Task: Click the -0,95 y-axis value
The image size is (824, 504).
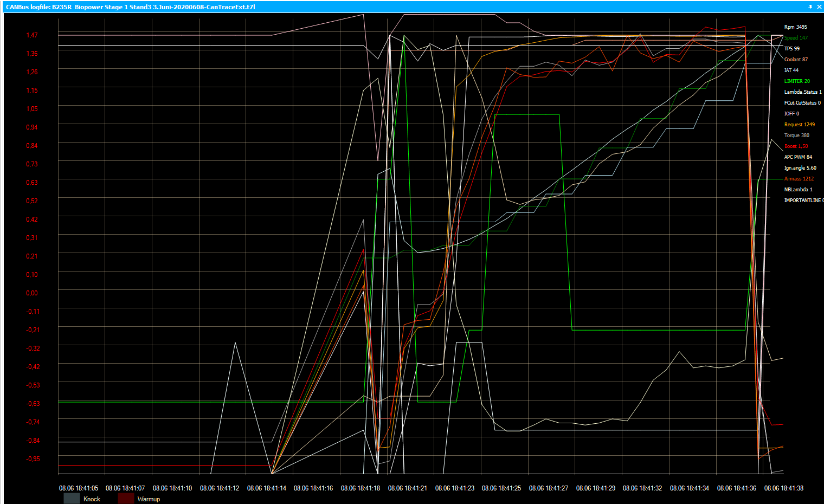Action: 33,459
